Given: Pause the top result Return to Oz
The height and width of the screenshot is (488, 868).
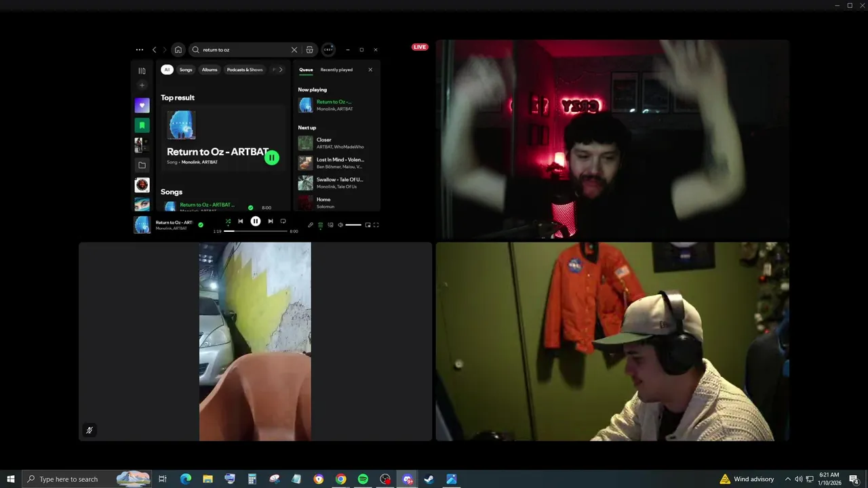Looking at the screenshot, I should [272, 158].
